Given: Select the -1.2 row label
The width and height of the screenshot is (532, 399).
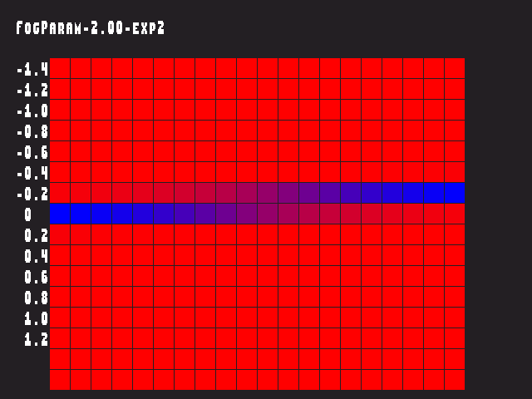Looking at the screenshot, I should [32, 91].
